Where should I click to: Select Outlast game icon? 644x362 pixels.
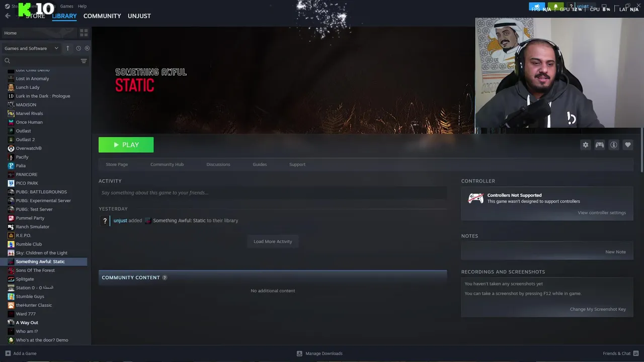(11, 131)
